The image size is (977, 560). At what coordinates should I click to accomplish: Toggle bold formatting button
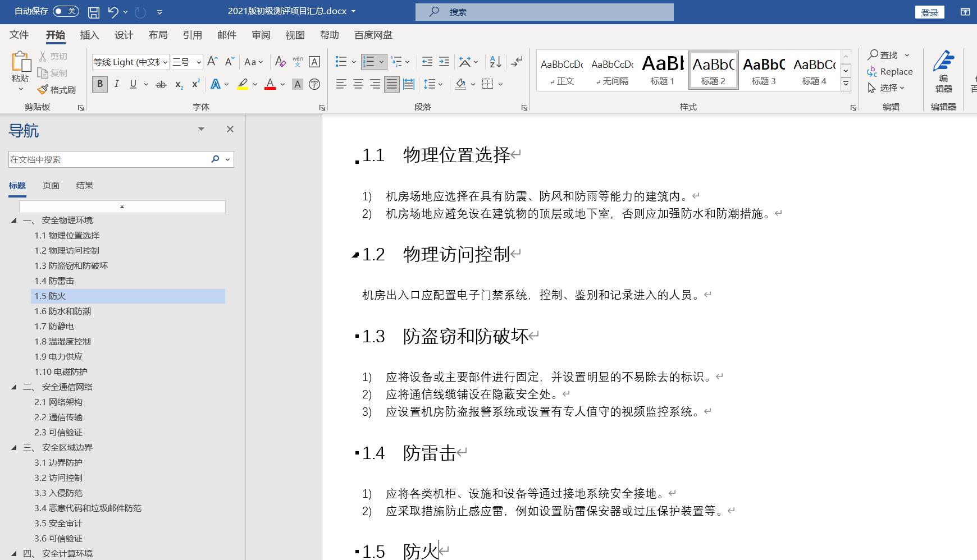tap(99, 84)
